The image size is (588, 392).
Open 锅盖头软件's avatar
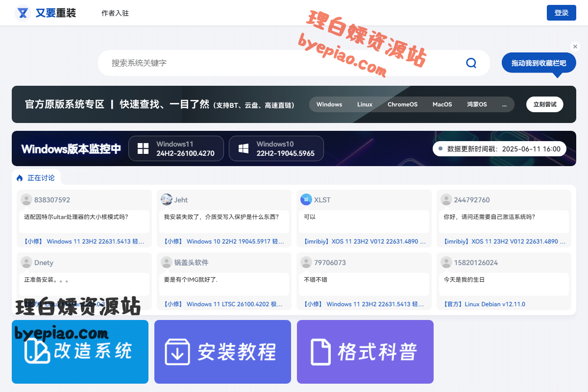coord(166,262)
